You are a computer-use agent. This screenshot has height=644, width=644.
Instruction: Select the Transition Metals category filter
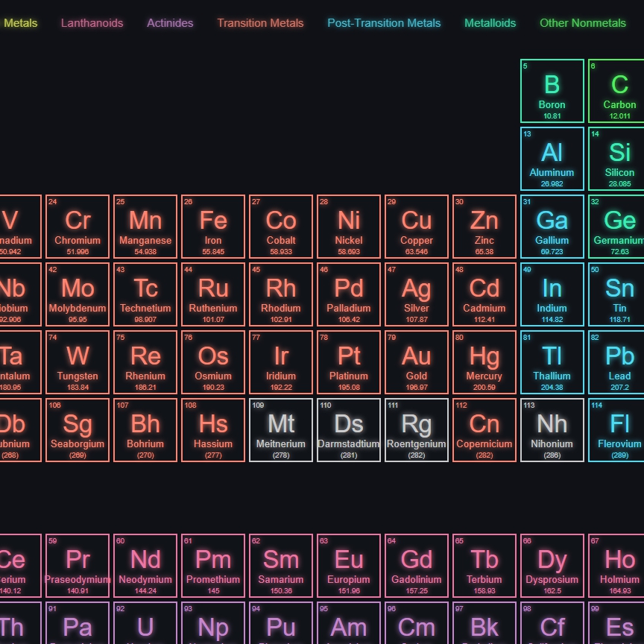(260, 23)
